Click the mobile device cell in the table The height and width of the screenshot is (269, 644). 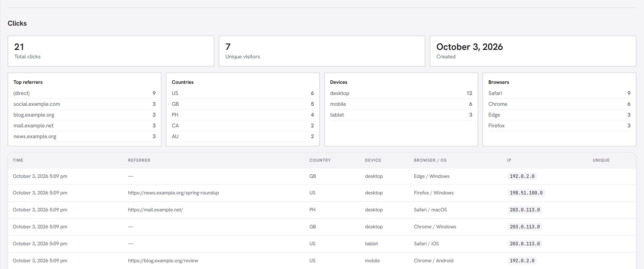[x=372, y=261]
